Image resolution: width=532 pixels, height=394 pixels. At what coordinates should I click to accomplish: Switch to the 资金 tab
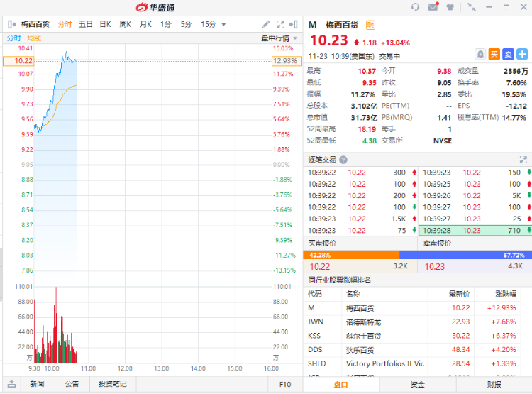tap(417, 384)
